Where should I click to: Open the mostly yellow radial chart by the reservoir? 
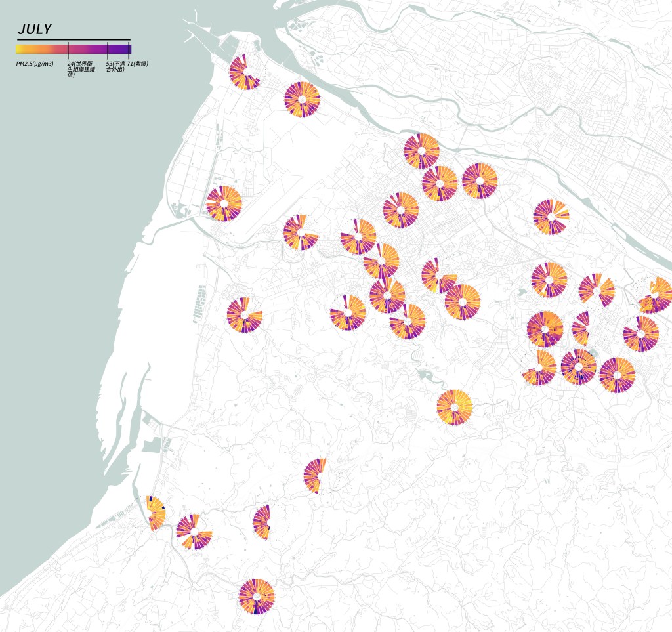pos(454,407)
